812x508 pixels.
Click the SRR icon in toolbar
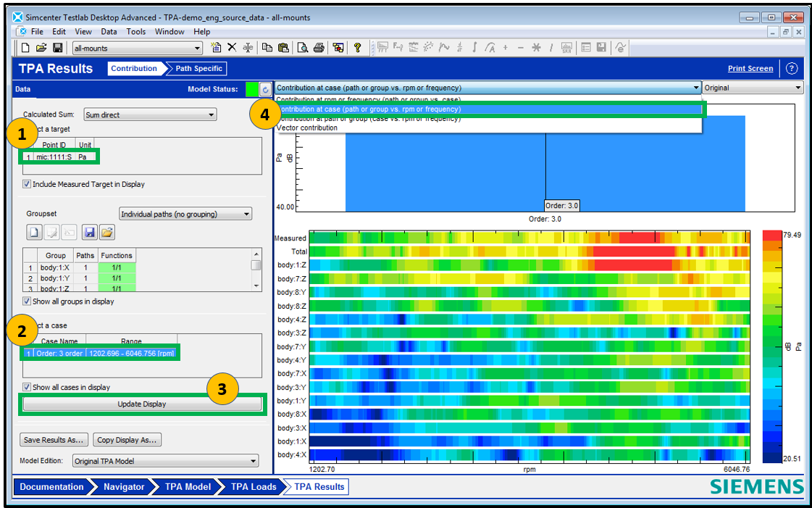click(567, 48)
